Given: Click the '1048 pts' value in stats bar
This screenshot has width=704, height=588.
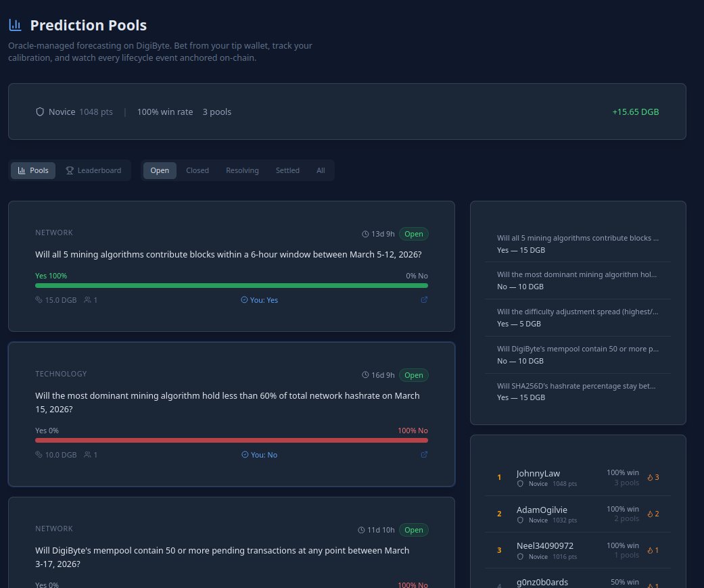Looking at the screenshot, I should (96, 112).
